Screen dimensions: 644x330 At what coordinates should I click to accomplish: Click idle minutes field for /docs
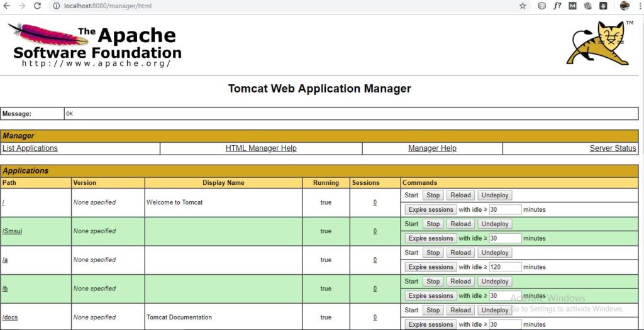[x=505, y=324]
